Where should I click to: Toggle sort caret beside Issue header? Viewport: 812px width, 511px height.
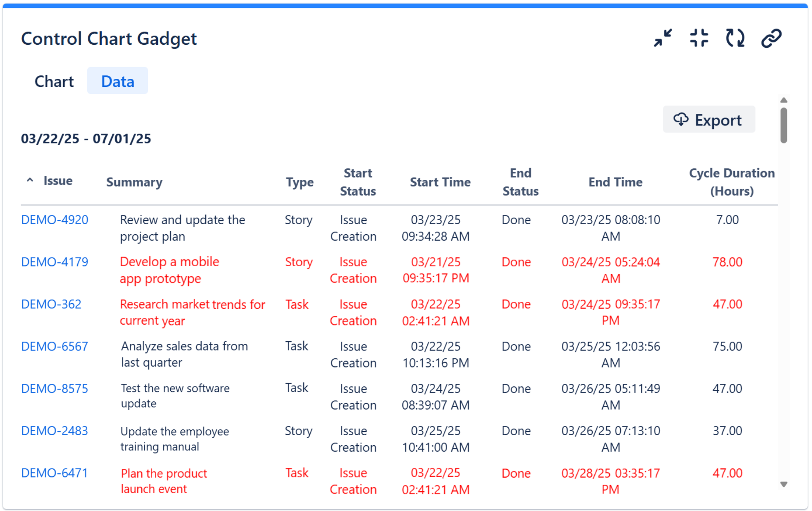(30, 180)
